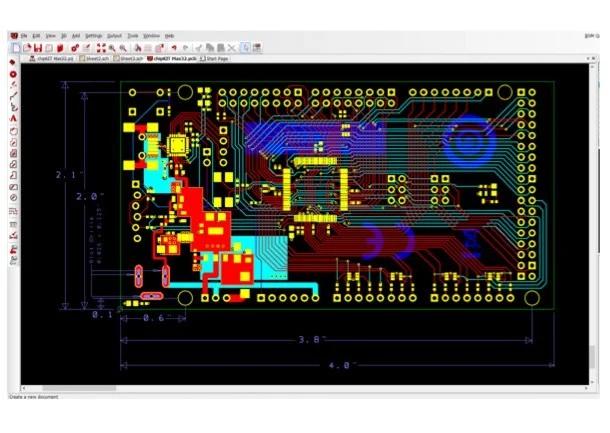Zoom to fit using the red frame icon
Screen dimensions: 610x433
tap(101, 48)
